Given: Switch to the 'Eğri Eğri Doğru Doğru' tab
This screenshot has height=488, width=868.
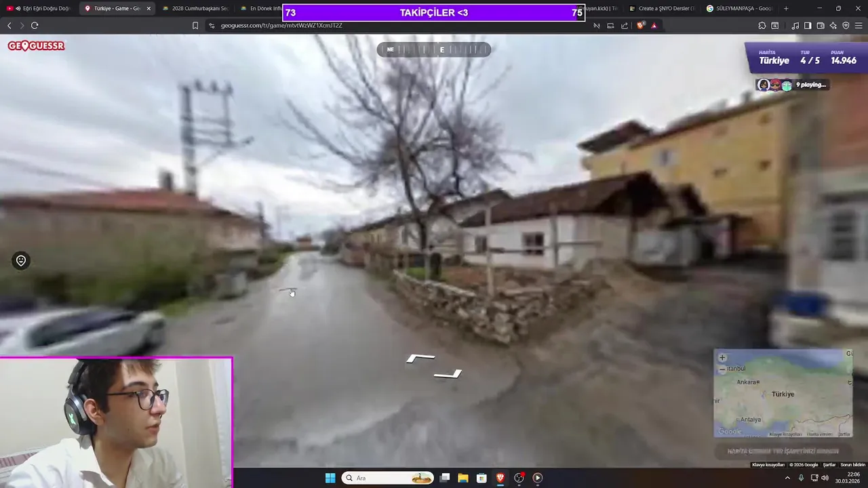Looking at the screenshot, I should [x=39, y=8].
